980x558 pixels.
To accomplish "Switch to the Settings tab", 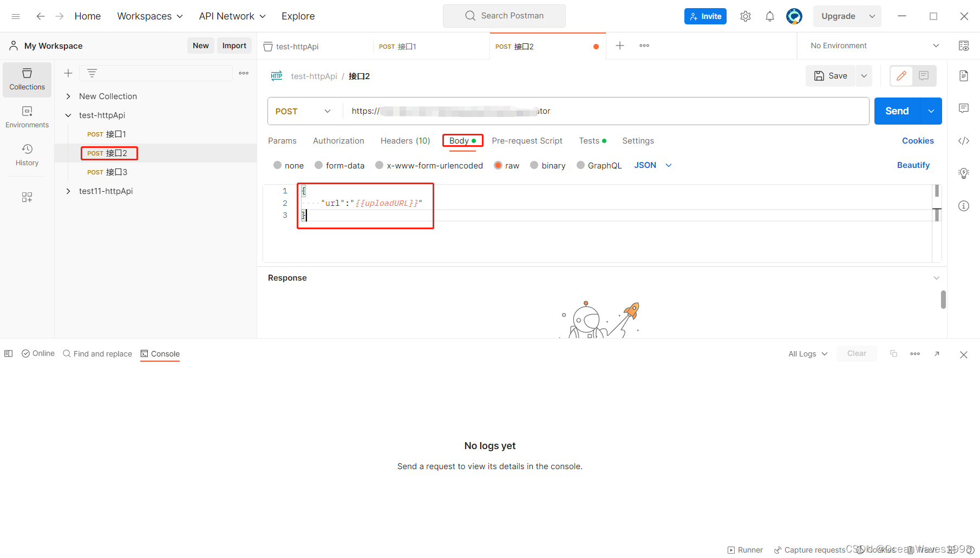I will click(x=638, y=141).
